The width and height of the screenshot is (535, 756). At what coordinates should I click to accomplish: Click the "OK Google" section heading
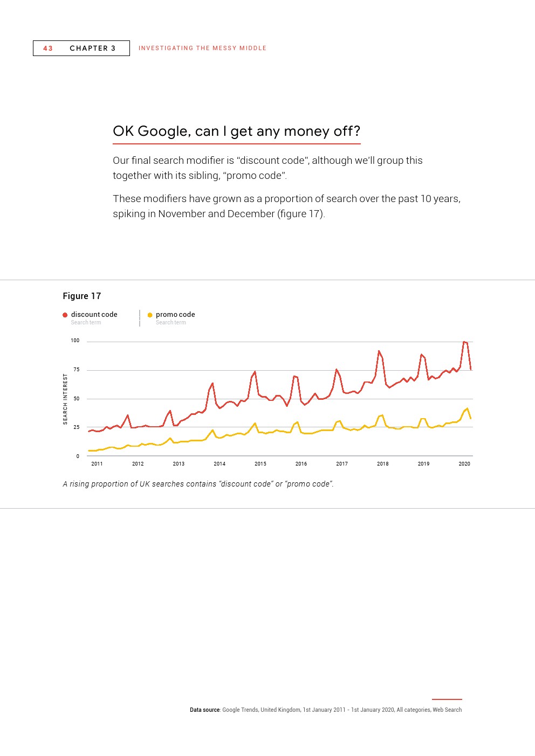(236, 131)
